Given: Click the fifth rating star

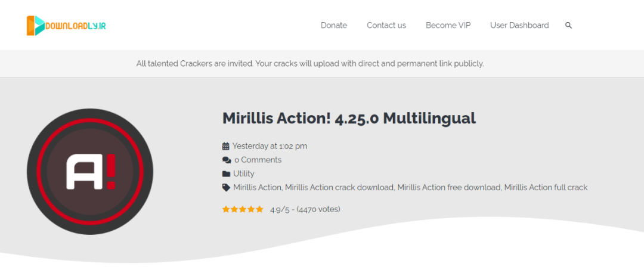Looking at the screenshot, I should point(259,209).
